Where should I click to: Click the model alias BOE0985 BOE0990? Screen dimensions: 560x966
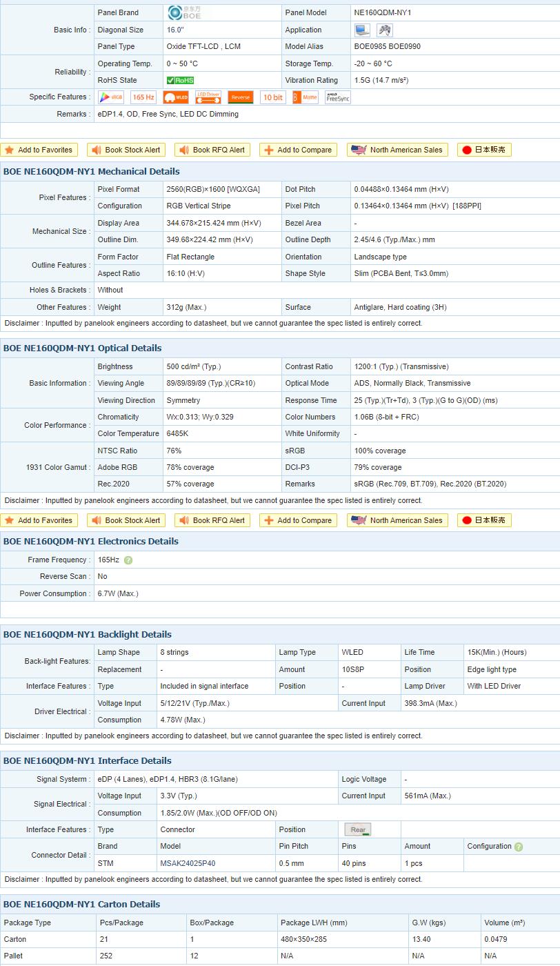(x=387, y=46)
